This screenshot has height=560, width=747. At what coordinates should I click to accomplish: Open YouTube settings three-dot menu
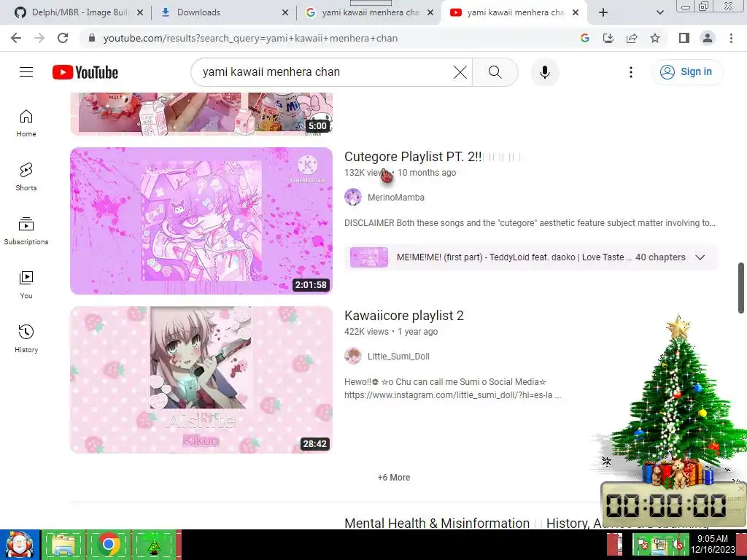(631, 72)
